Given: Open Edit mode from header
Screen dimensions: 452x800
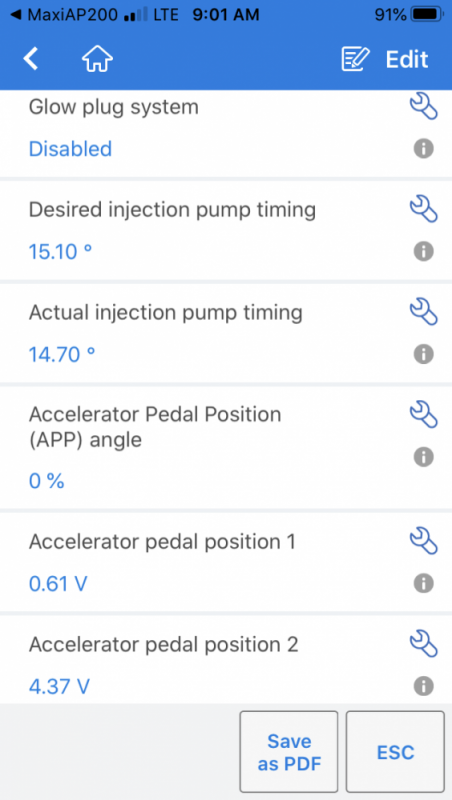Looking at the screenshot, I should click(385, 59).
